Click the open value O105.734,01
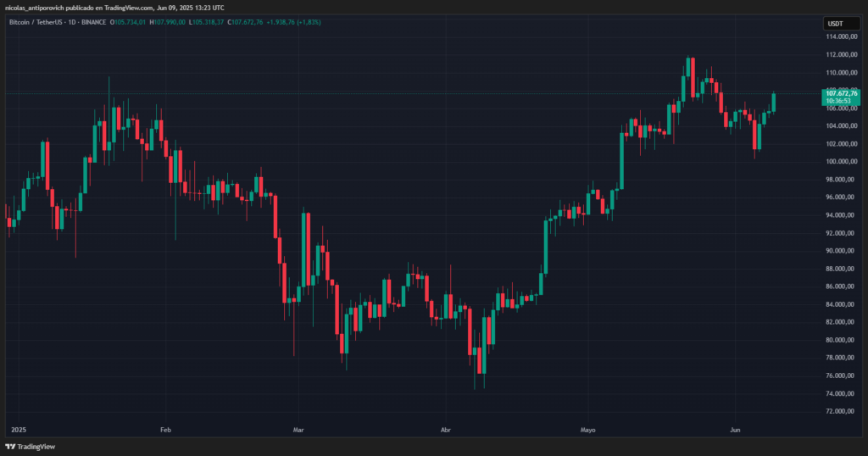868x456 pixels. [x=128, y=22]
